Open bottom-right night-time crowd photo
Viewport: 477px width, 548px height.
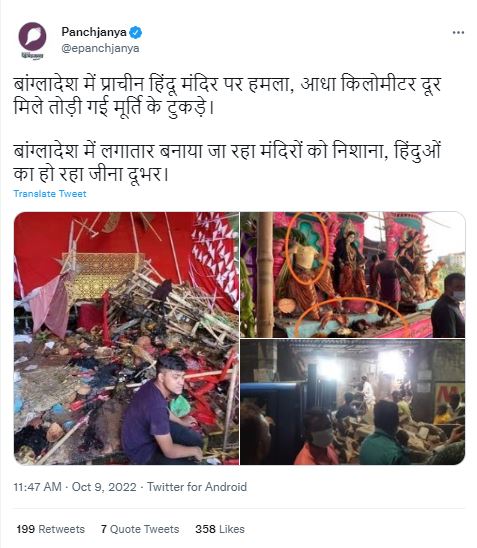click(x=353, y=402)
